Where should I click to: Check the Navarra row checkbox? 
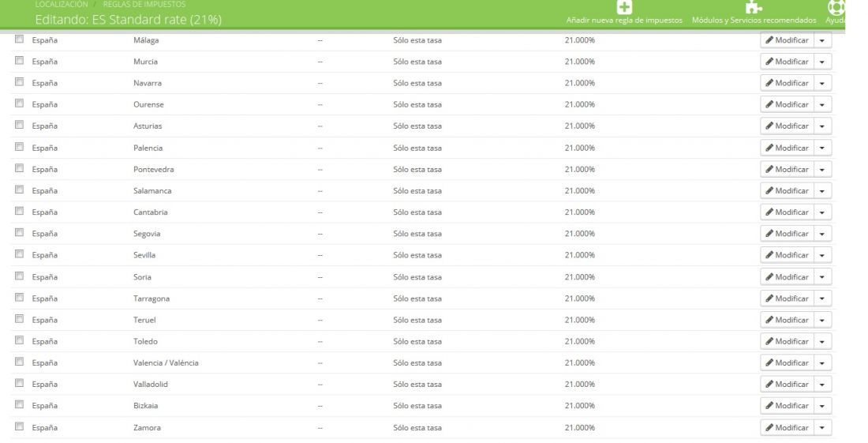click(20, 82)
